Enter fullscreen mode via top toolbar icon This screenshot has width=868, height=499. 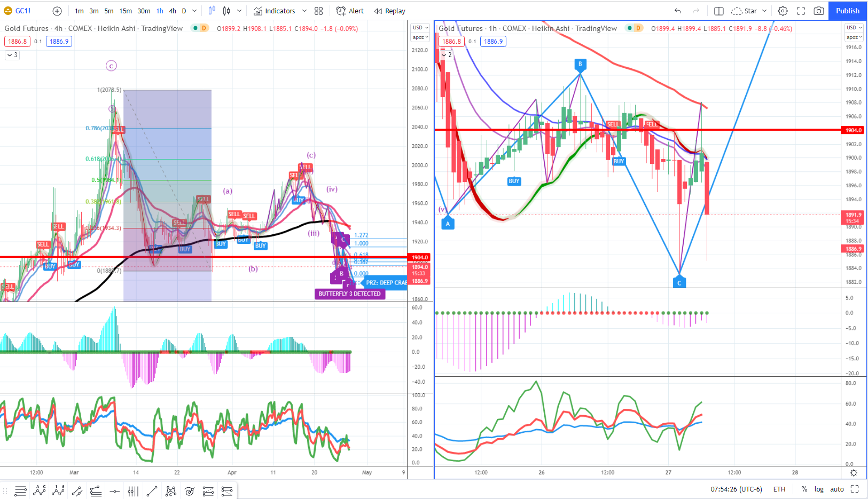(801, 11)
